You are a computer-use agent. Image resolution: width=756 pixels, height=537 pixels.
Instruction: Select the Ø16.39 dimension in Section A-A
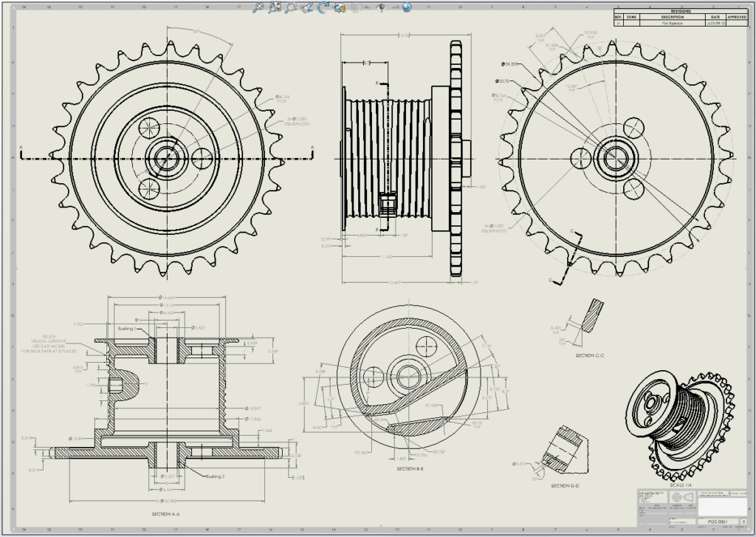[x=75, y=439]
